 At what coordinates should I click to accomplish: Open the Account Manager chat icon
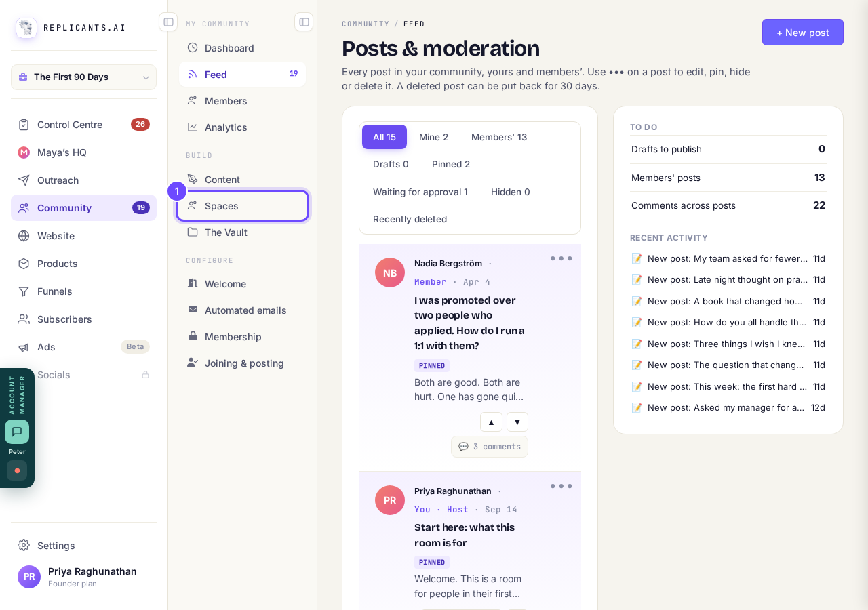(x=17, y=432)
